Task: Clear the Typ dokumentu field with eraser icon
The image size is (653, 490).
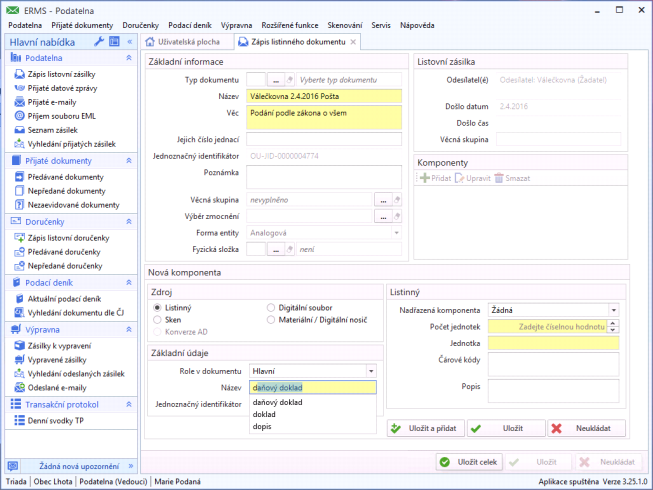Action: pyautogui.click(x=290, y=80)
